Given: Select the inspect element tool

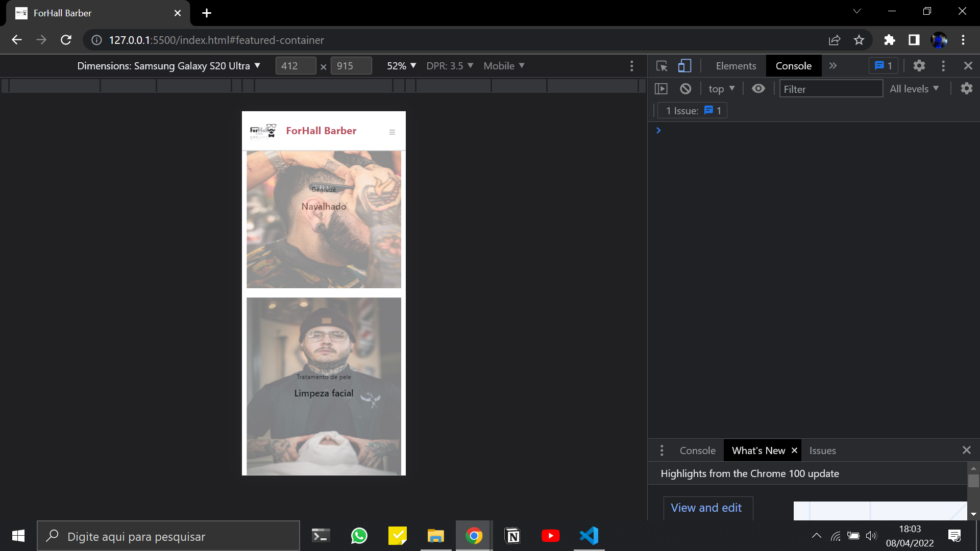Looking at the screenshot, I should [x=661, y=66].
